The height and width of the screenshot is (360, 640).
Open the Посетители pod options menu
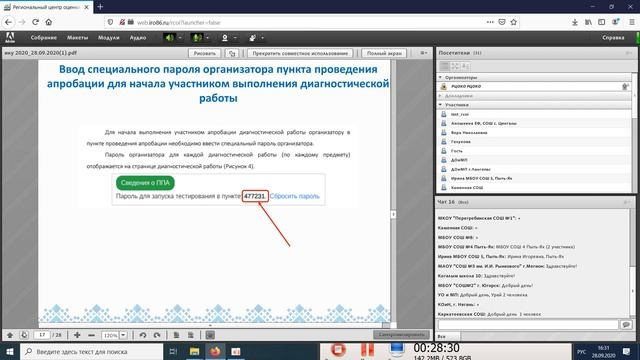tap(629, 53)
